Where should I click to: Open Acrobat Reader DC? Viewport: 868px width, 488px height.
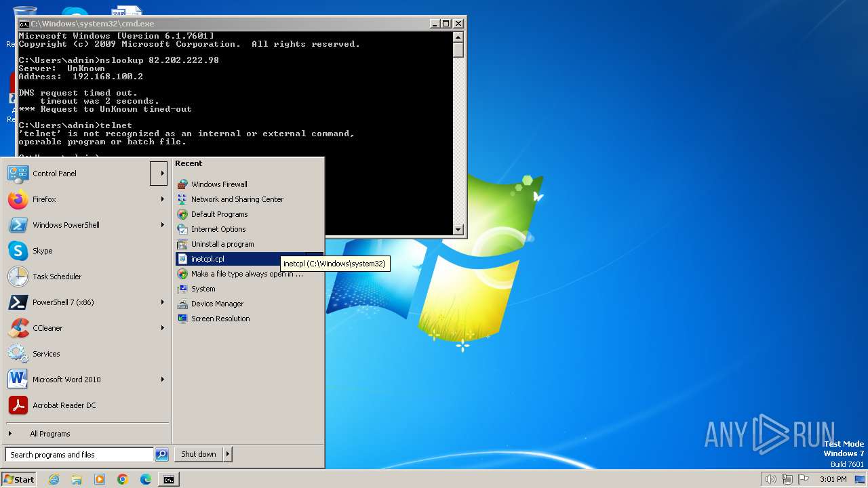point(86,405)
